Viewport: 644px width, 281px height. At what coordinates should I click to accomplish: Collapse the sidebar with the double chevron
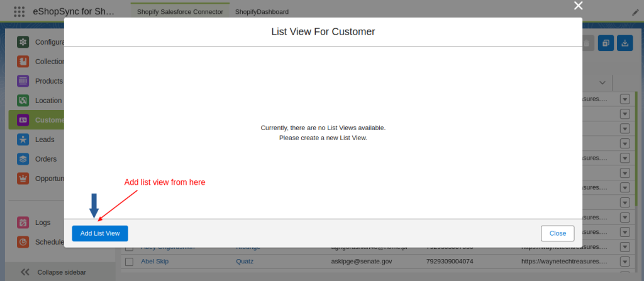click(25, 272)
